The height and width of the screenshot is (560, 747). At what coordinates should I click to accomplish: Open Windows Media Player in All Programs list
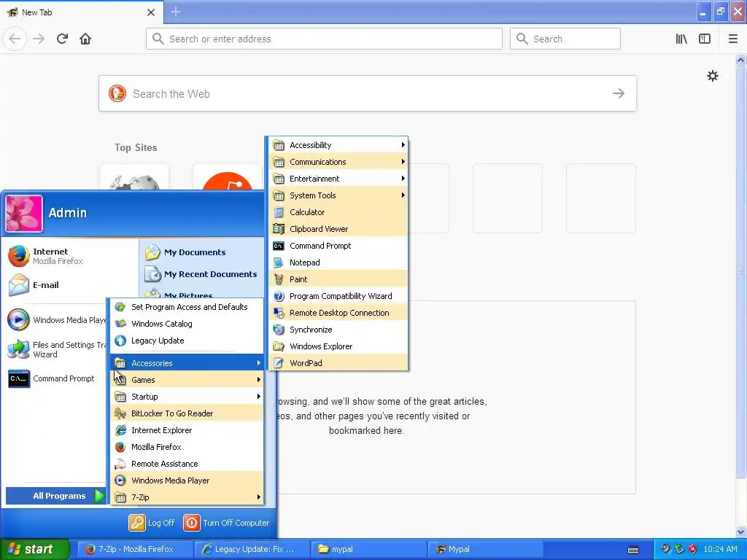[187, 481]
